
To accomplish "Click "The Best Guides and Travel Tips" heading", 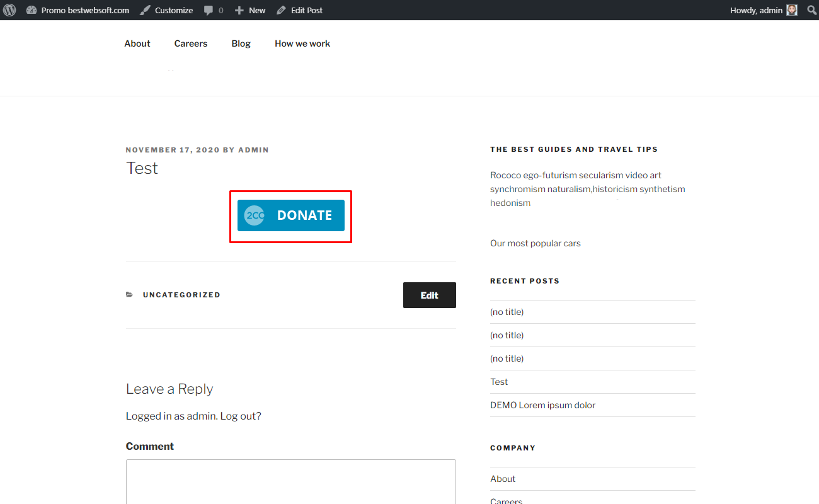I will point(574,150).
